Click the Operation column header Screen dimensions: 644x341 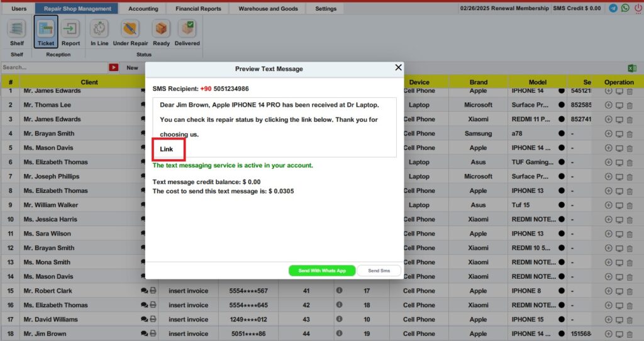619,82
